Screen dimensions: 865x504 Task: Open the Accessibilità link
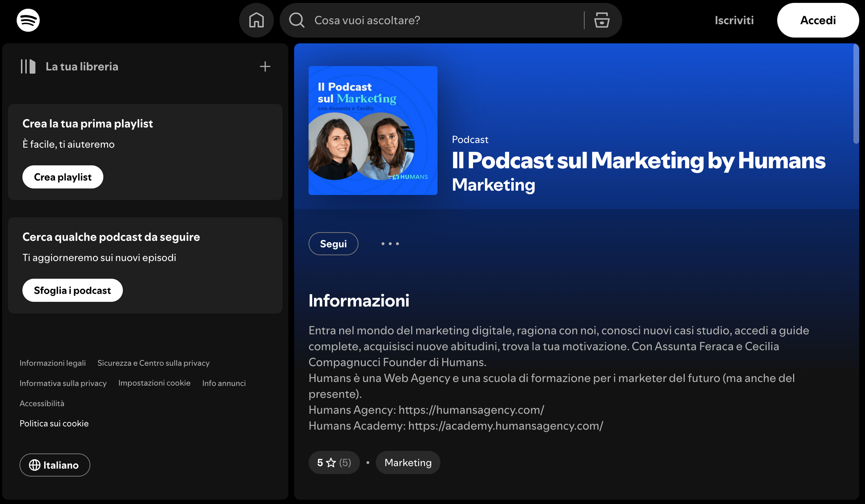42,403
